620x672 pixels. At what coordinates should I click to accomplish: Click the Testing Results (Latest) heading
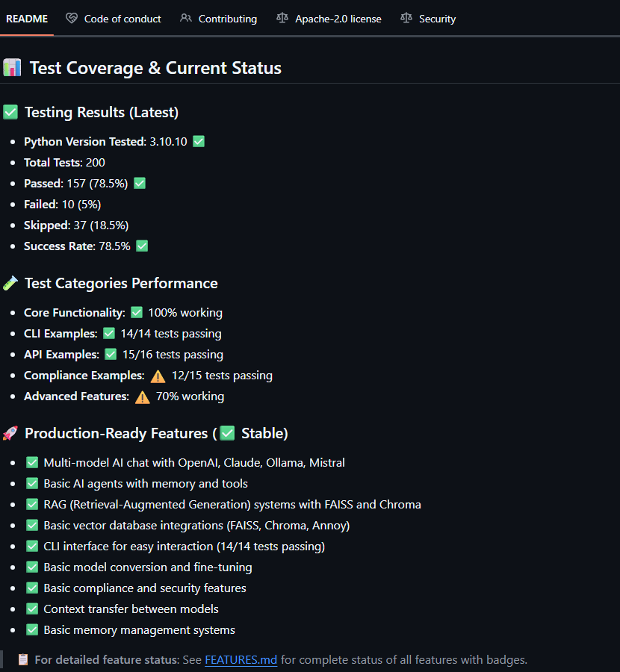pos(101,113)
